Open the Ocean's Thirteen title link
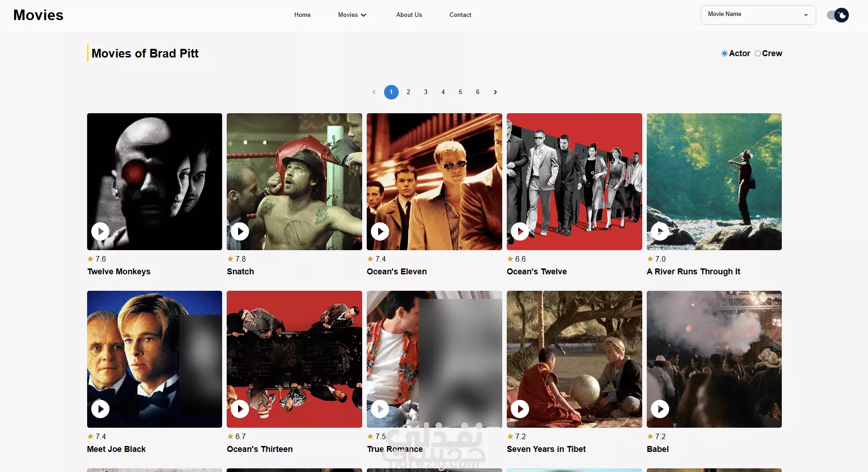Viewport: 868px width, 472px height. pos(260,449)
